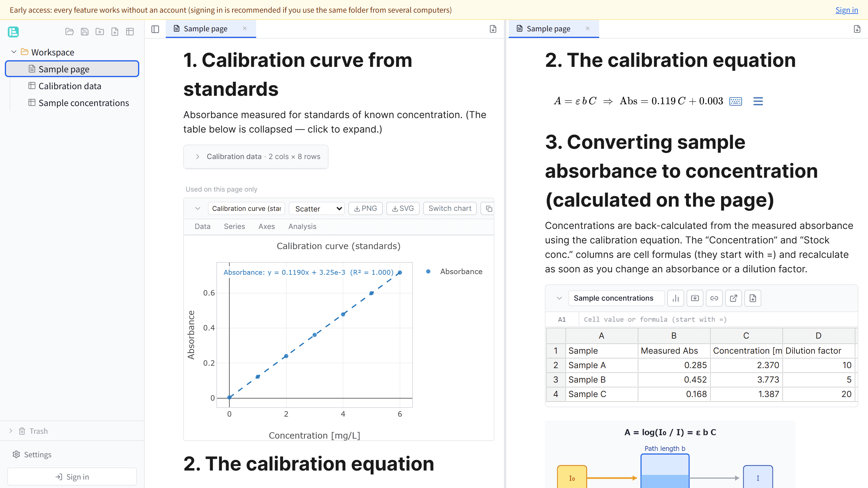Click the 'Dilution factor' header cell
Image resolution: width=868 pixels, height=488 pixels.
[x=819, y=351]
